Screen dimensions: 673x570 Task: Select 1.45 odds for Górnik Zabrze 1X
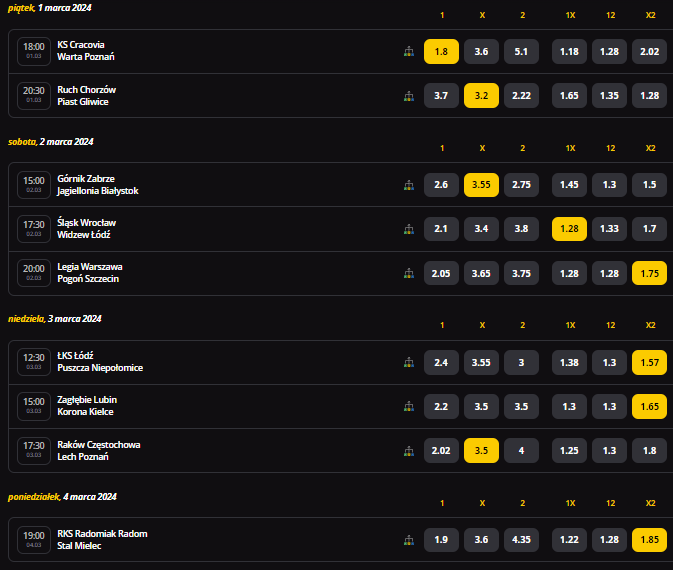coord(569,185)
